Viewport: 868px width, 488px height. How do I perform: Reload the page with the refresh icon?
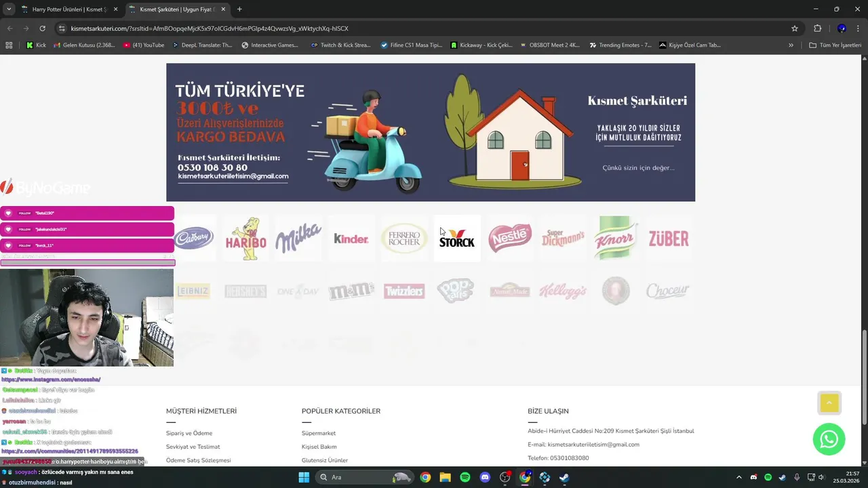click(x=42, y=28)
